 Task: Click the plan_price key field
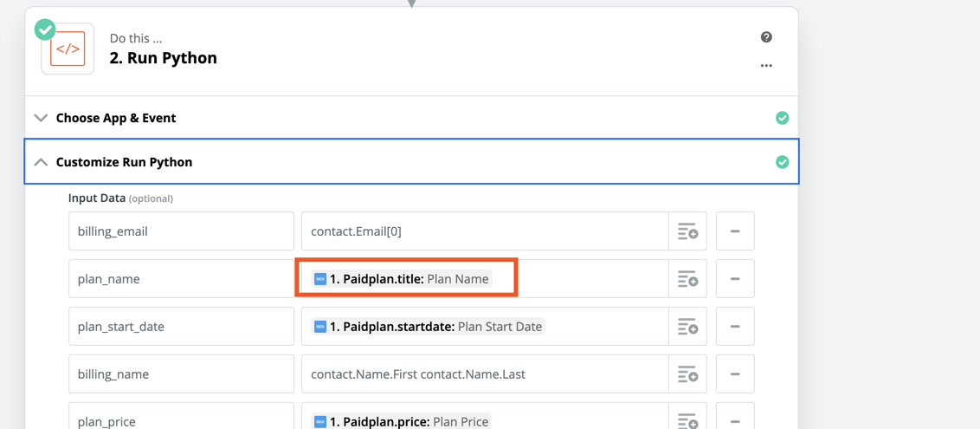pos(181,420)
